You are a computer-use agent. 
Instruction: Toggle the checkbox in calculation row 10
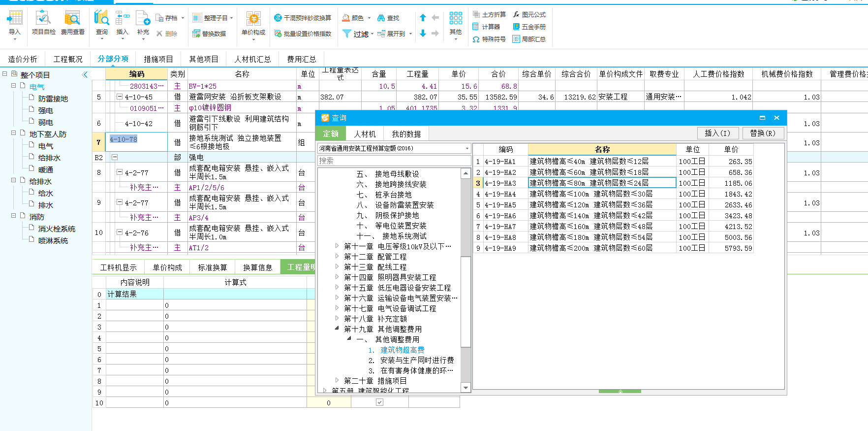coord(379,402)
